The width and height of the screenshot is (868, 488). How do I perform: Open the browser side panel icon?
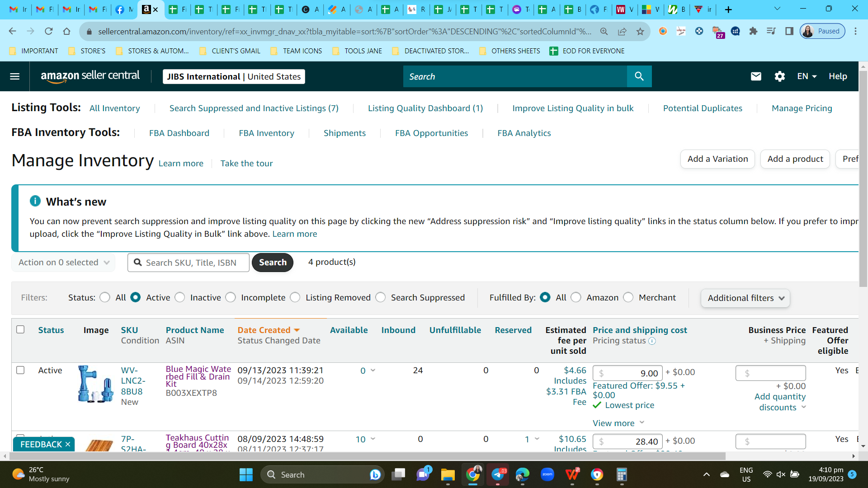pos(789,31)
